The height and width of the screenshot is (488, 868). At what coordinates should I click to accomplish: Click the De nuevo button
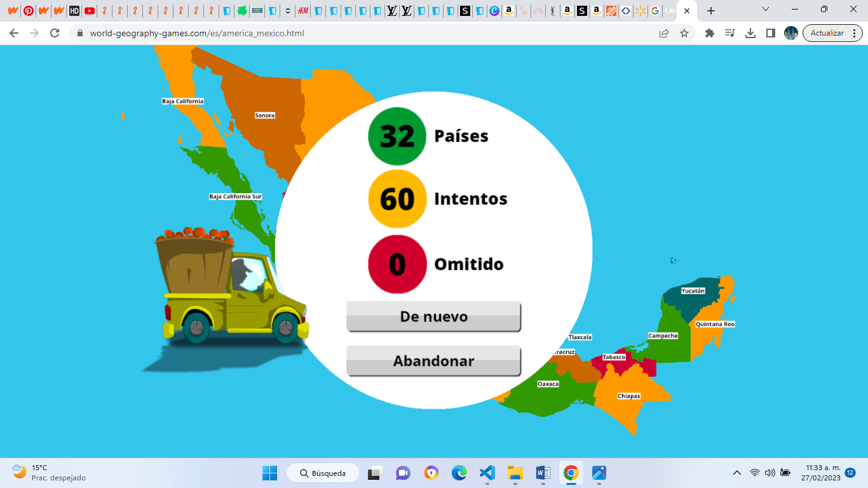coord(433,316)
